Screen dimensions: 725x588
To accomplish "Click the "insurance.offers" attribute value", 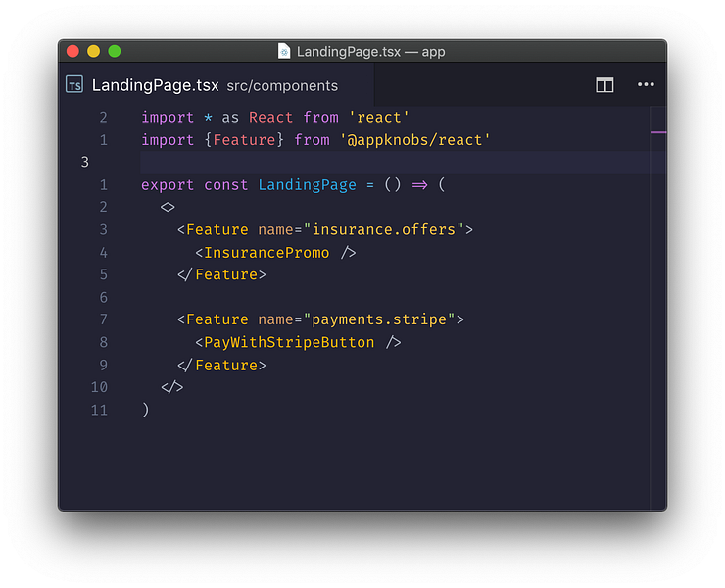I will (384, 229).
